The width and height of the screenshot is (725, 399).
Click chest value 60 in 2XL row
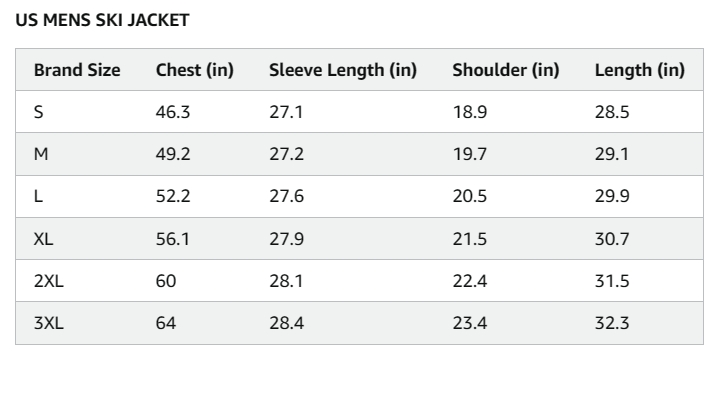[x=166, y=281]
